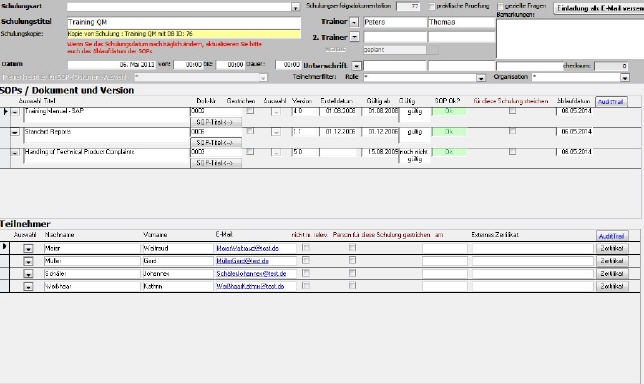
Task: Open the Trainer selection dropdown button
Action: pyautogui.click(x=354, y=22)
